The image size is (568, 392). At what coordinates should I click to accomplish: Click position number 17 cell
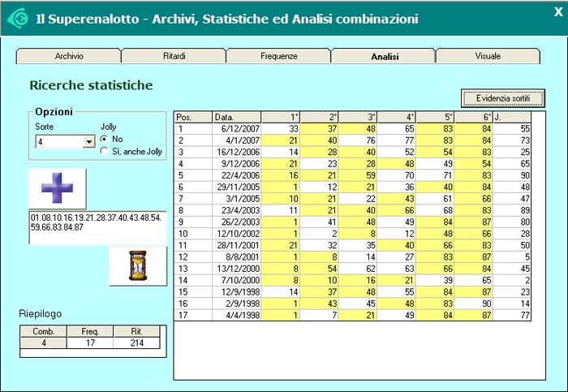pyautogui.click(x=193, y=315)
